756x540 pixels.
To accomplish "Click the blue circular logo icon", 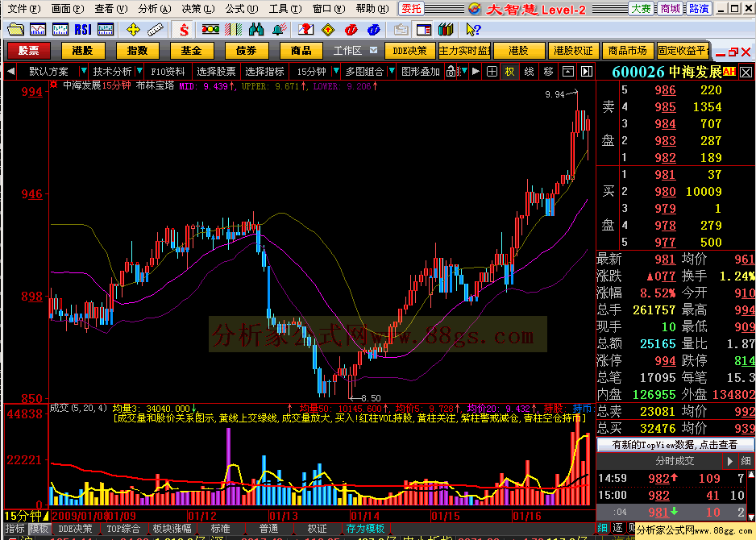I will coord(374,30).
